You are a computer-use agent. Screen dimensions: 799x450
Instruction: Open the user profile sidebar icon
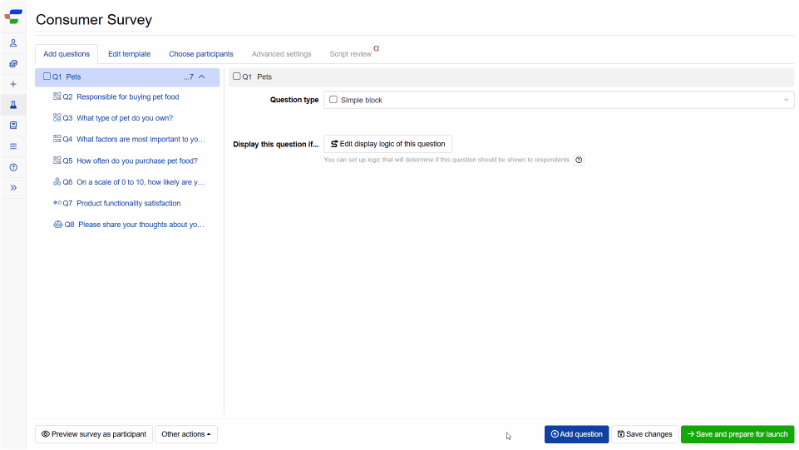point(13,43)
